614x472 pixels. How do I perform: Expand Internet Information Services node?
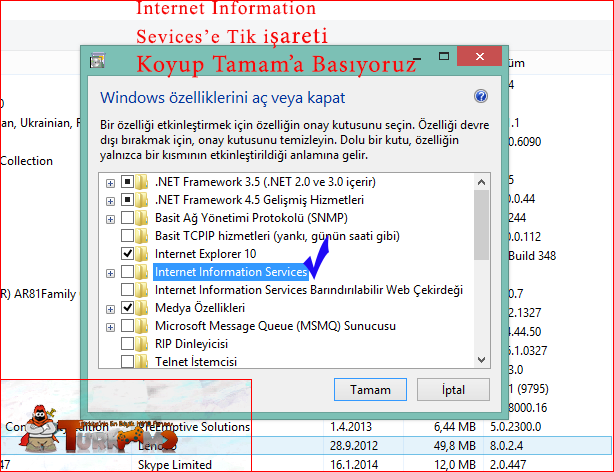110,273
